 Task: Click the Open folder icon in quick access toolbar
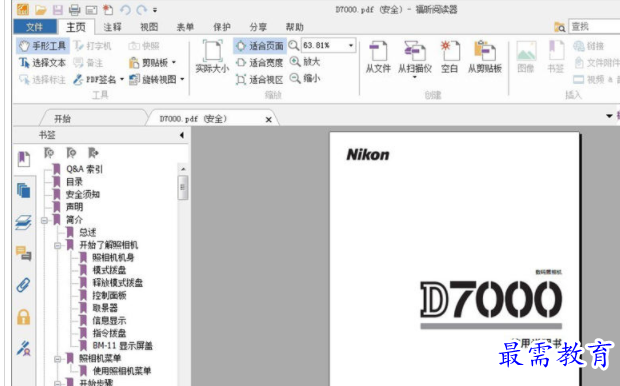[40, 9]
